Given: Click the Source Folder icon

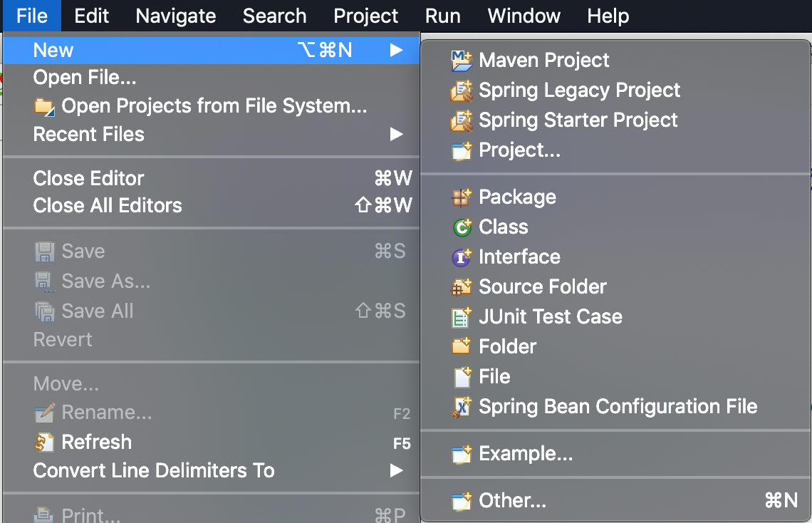Looking at the screenshot, I should coord(462,287).
